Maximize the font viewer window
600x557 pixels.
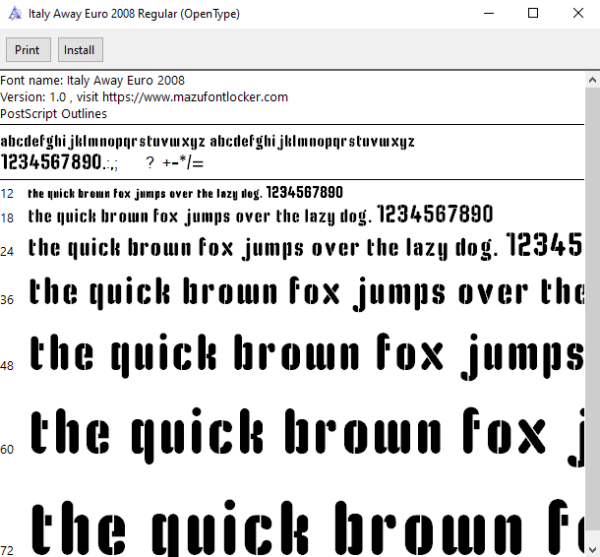click(x=533, y=14)
